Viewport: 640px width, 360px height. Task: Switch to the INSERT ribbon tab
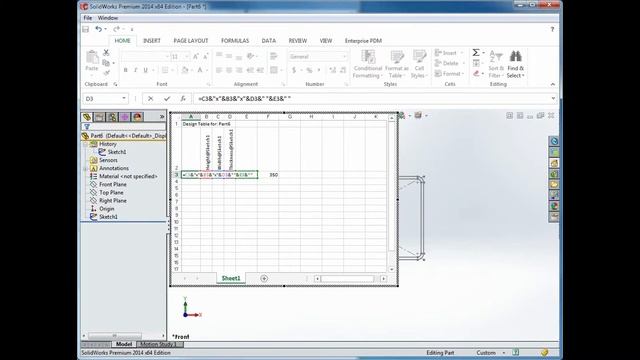[x=151, y=41]
